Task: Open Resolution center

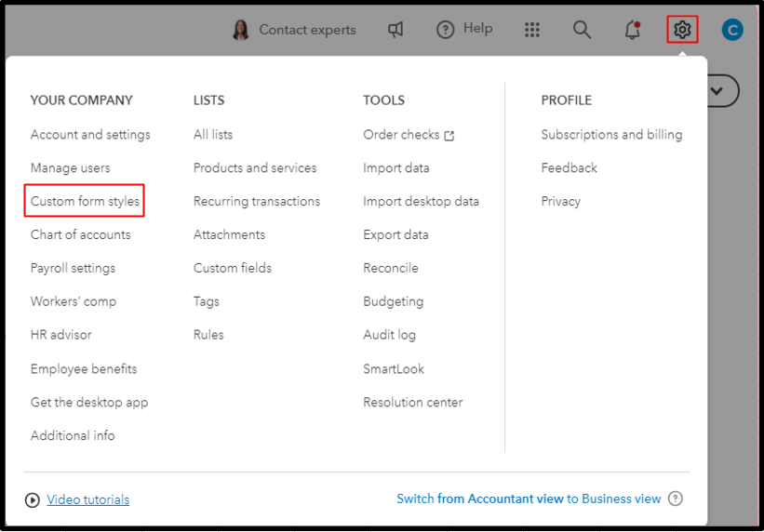Action: coord(412,403)
